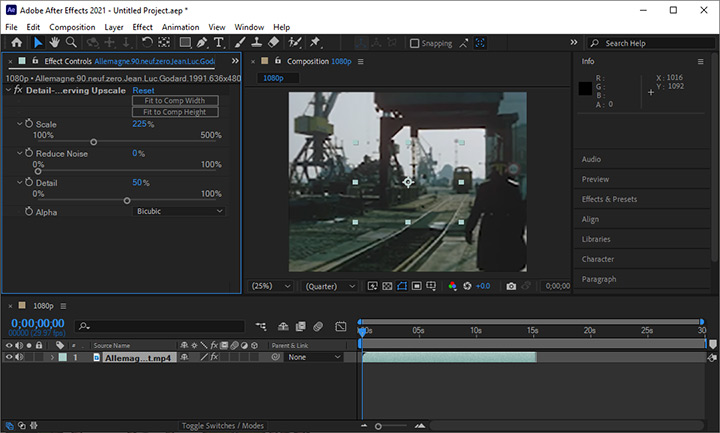Click the Reduce Noise stopwatch icon
The height and width of the screenshot is (433, 720).
click(29, 153)
